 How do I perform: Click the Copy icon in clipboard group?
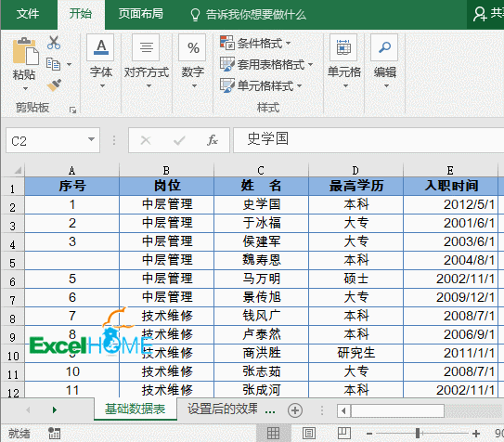click(x=53, y=64)
